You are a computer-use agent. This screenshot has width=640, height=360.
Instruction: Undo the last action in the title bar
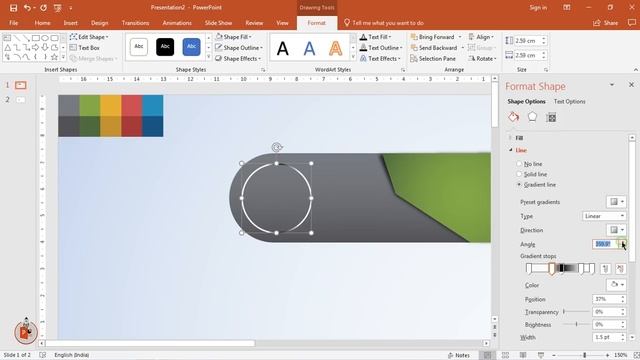[27, 8]
